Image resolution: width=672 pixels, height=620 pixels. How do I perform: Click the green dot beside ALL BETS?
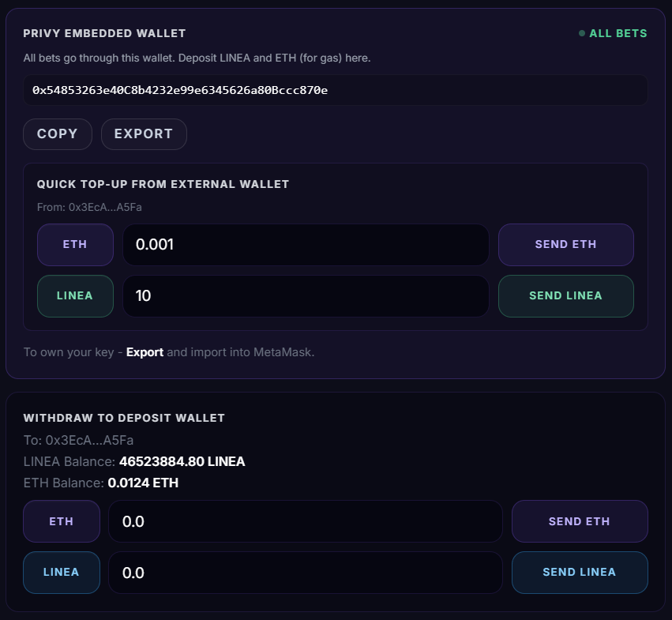click(582, 34)
